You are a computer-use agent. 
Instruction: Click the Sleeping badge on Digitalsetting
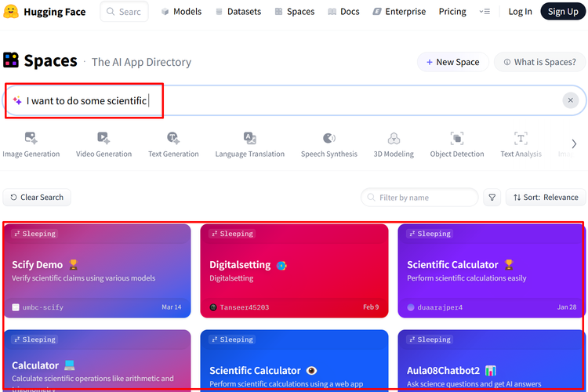[x=232, y=234]
